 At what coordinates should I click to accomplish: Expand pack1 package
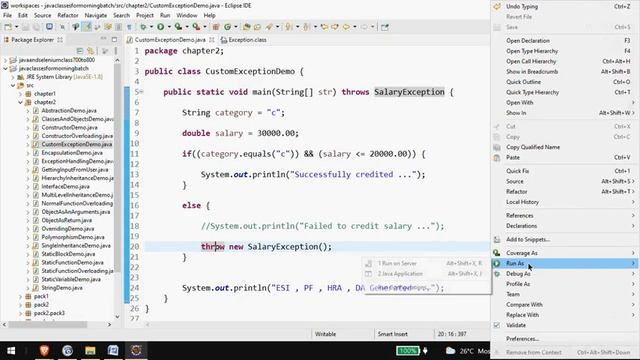pyautogui.click(x=20, y=296)
